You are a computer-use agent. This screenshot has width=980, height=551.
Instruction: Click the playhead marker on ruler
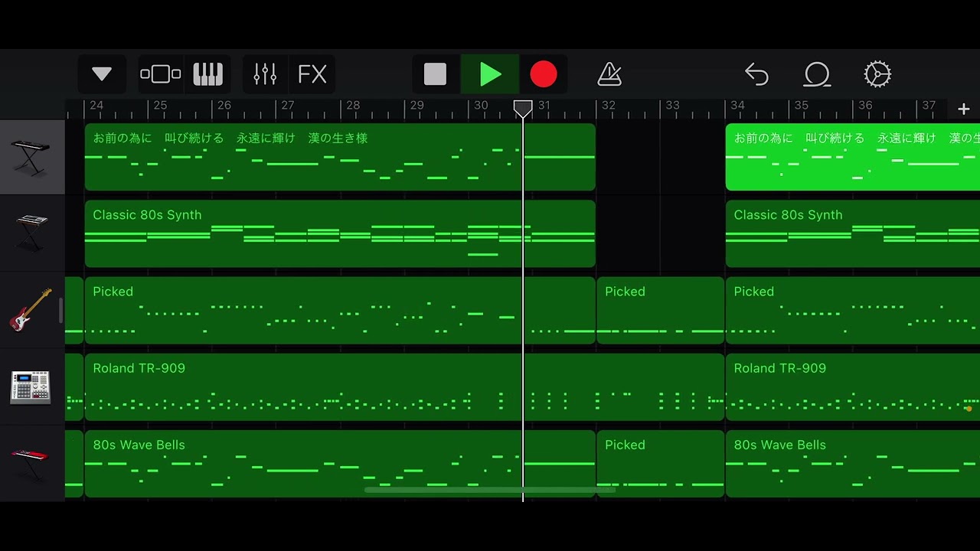point(523,109)
